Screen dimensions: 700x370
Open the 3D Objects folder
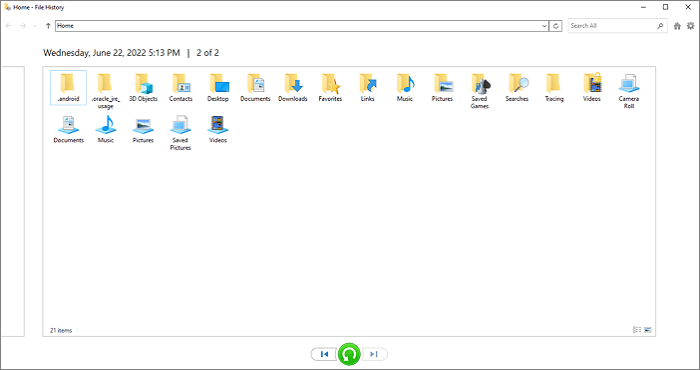pyautogui.click(x=143, y=87)
